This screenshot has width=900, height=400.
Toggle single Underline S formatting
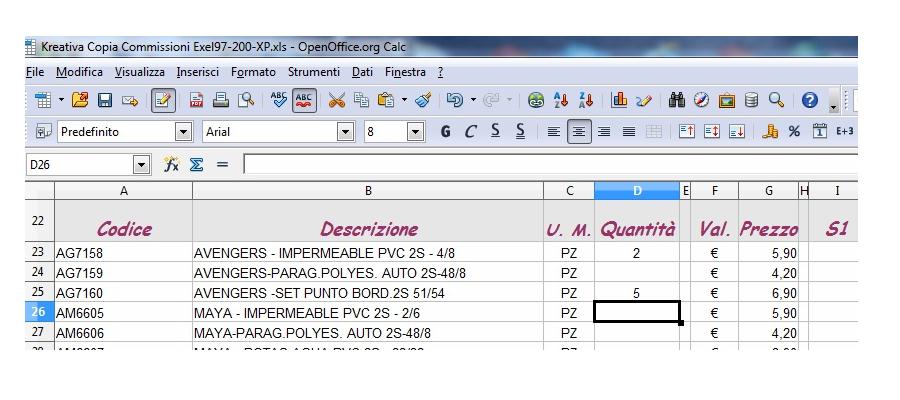tap(495, 132)
